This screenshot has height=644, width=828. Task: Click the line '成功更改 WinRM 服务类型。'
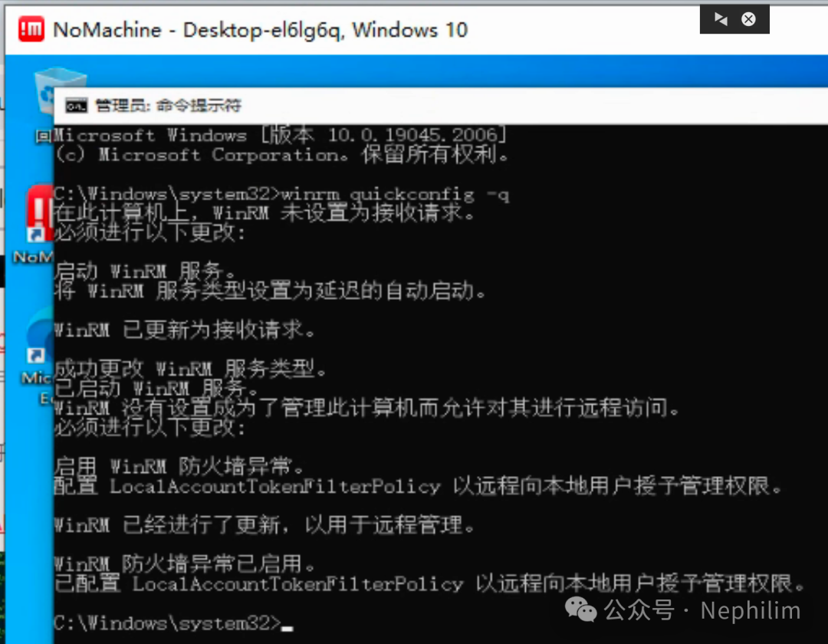click(x=191, y=369)
